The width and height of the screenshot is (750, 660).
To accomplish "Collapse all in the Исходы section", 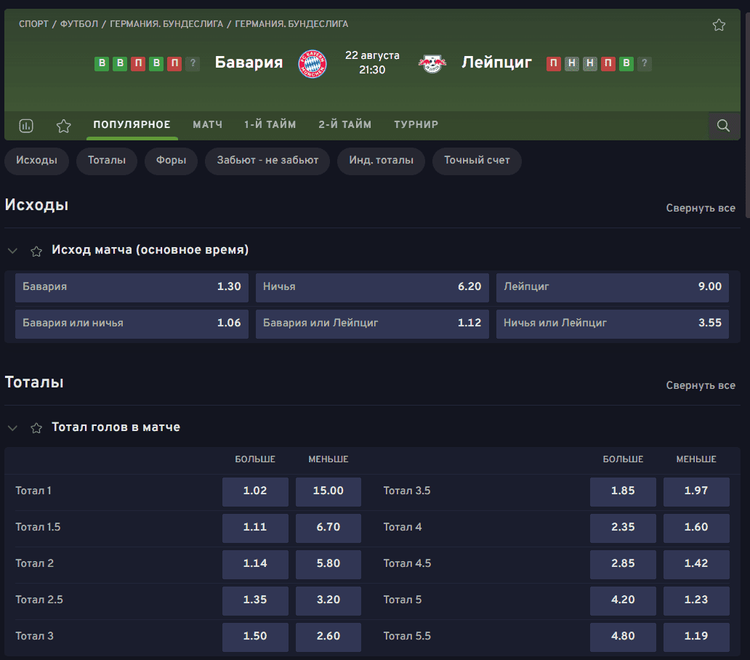I will pos(700,208).
